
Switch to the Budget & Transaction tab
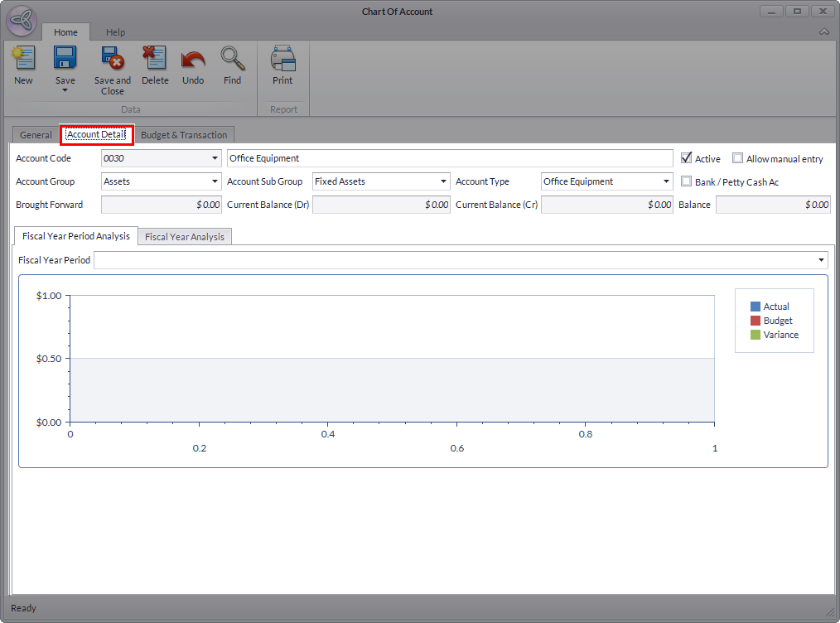pos(184,135)
